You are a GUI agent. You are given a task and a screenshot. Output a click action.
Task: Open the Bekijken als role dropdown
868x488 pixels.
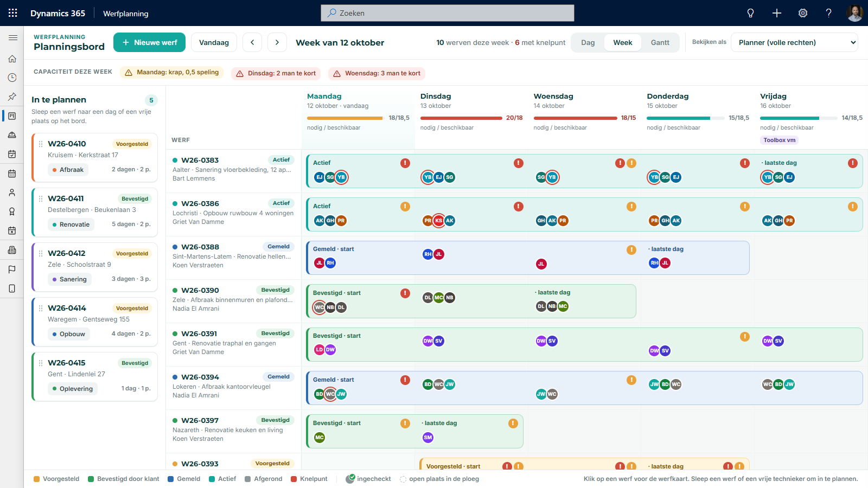[x=794, y=42]
